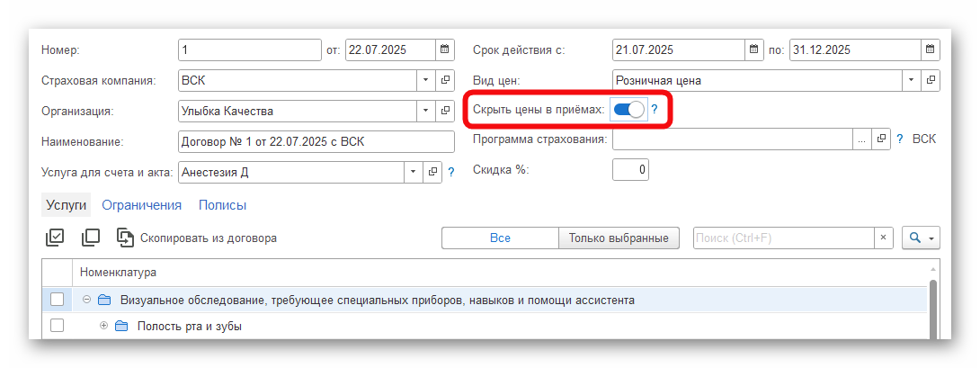Open calendar for end date 31.12.2025

[930, 49]
